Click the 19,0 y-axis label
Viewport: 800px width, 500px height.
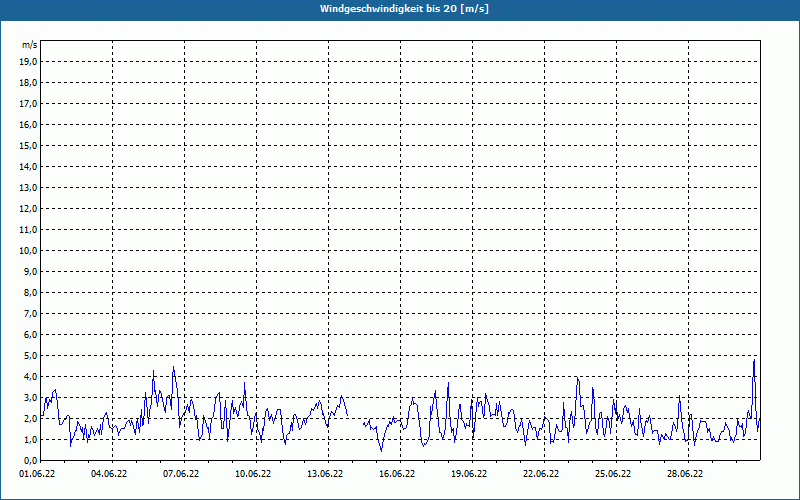[29, 62]
